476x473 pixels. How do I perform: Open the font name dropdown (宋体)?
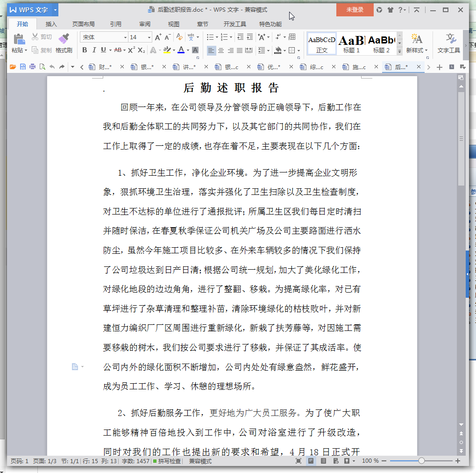click(125, 37)
